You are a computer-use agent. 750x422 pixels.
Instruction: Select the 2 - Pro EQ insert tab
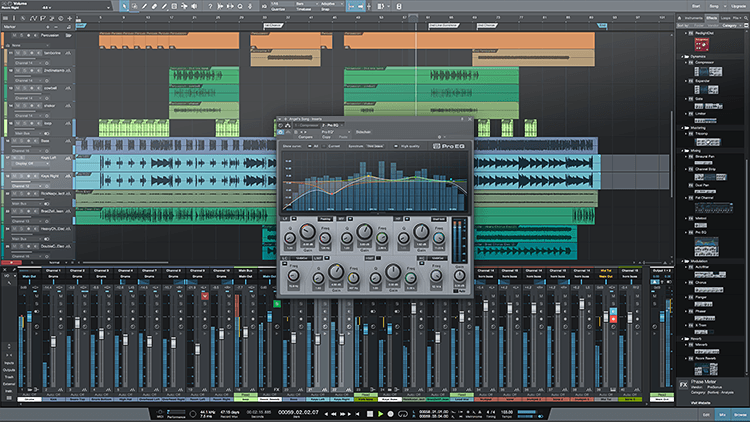click(331, 125)
